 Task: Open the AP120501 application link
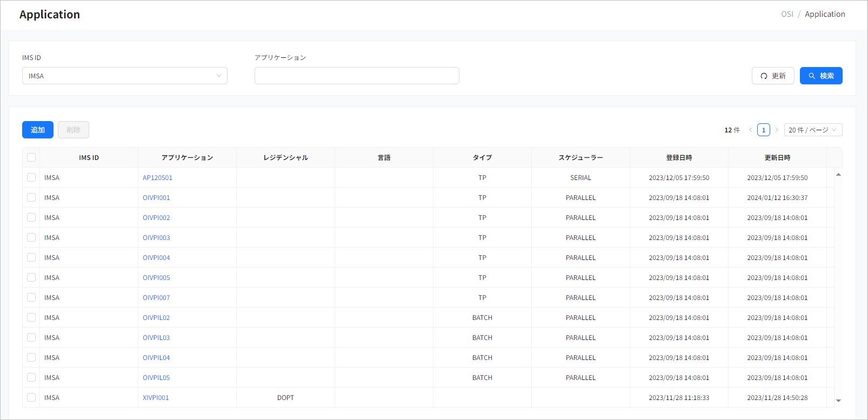click(157, 178)
